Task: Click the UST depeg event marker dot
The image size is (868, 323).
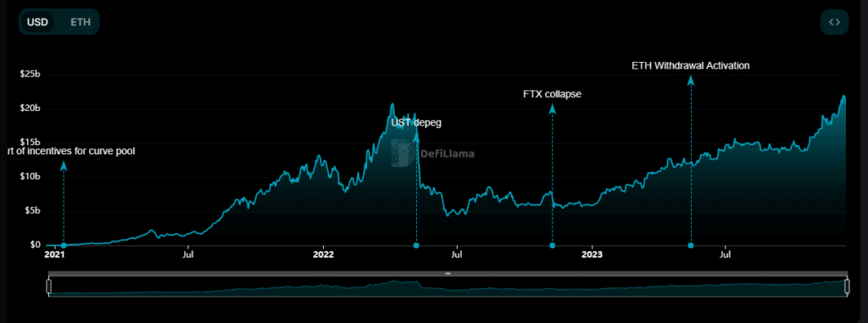Action: (x=416, y=246)
